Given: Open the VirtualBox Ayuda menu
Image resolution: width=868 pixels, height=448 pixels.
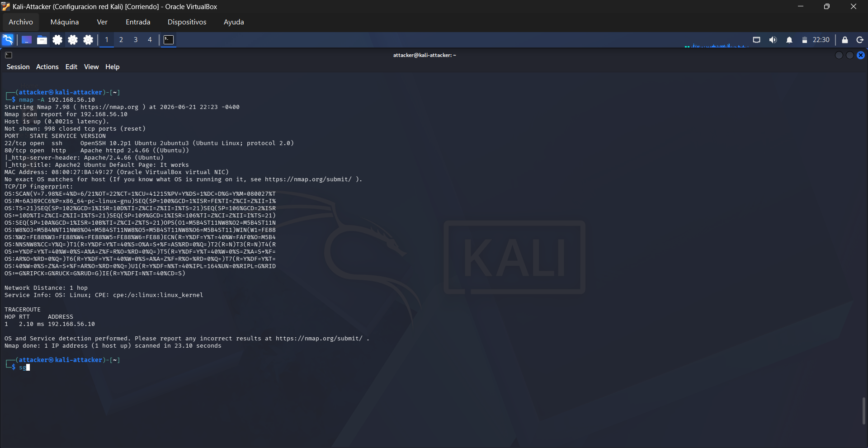Looking at the screenshot, I should (x=234, y=22).
